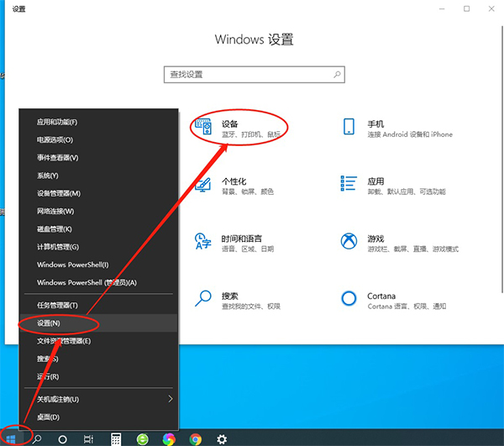Choose Windows PowerShell(I) menu entry
This screenshot has width=504, height=446.
pyautogui.click(x=98, y=265)
